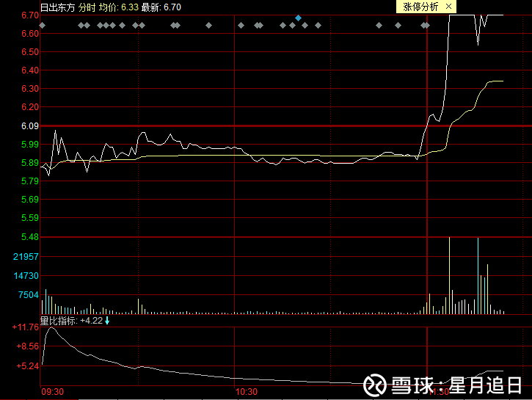Screen dimensions: 532x400
Task: Click the 6.70 price axis label
Action: tap(30, 15)
